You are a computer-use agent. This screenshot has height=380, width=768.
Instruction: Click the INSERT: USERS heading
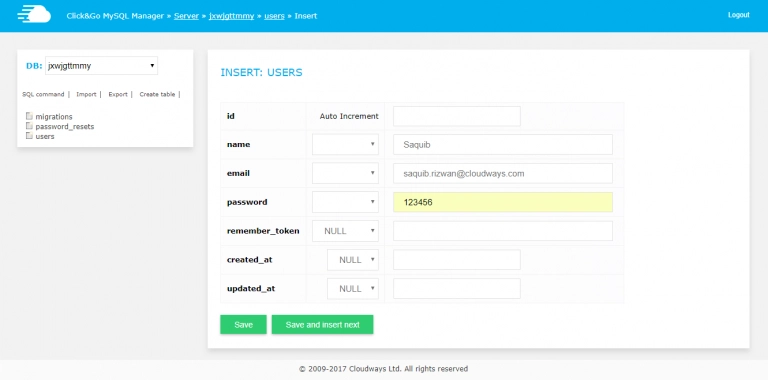point(262,72)
